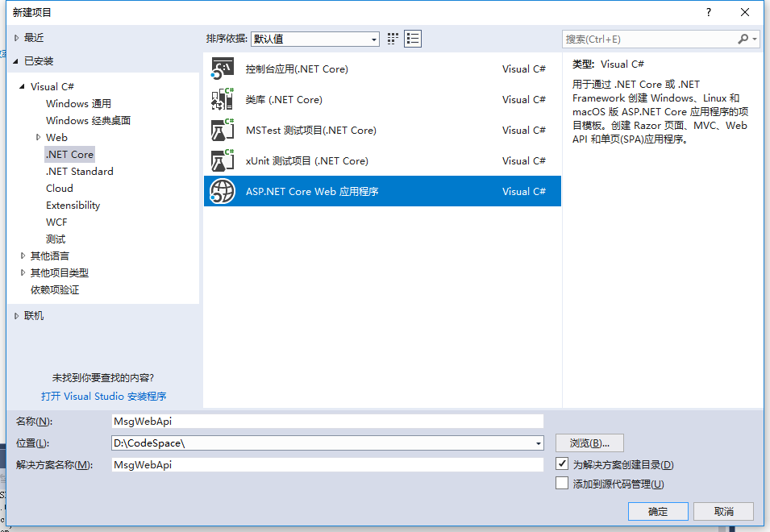Select the WCF category
Screen dimensions: 770x532
[x=56, y=222]
